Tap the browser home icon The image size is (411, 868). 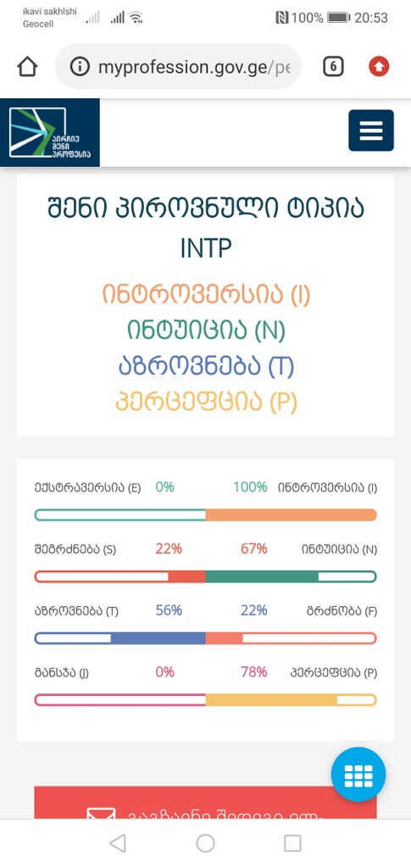28,67
